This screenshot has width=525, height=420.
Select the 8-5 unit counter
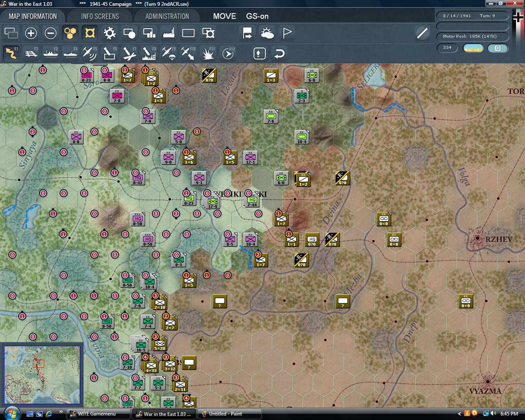(x=230, y=239)
